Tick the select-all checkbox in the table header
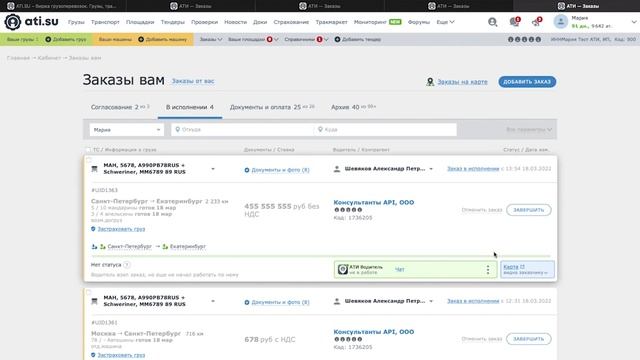The image size is (640, 360). (x=88, y=150)
